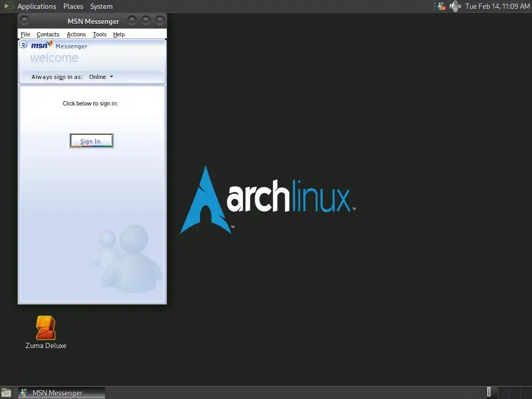Screen dimensions: 532x399
Task: Open the Actions menu
Action: tap(76, 34)
